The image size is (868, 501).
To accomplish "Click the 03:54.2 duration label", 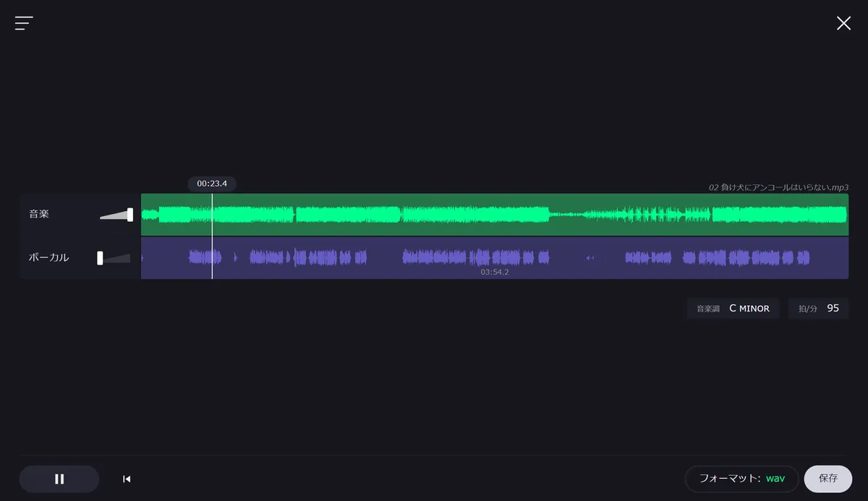I will pyautogui.click(x=495, y=273).
